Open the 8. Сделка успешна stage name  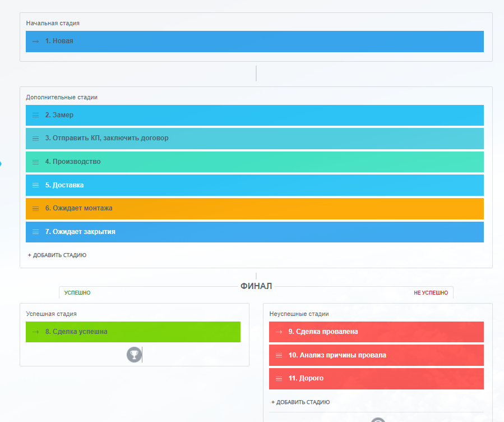[x=76, y=332]
